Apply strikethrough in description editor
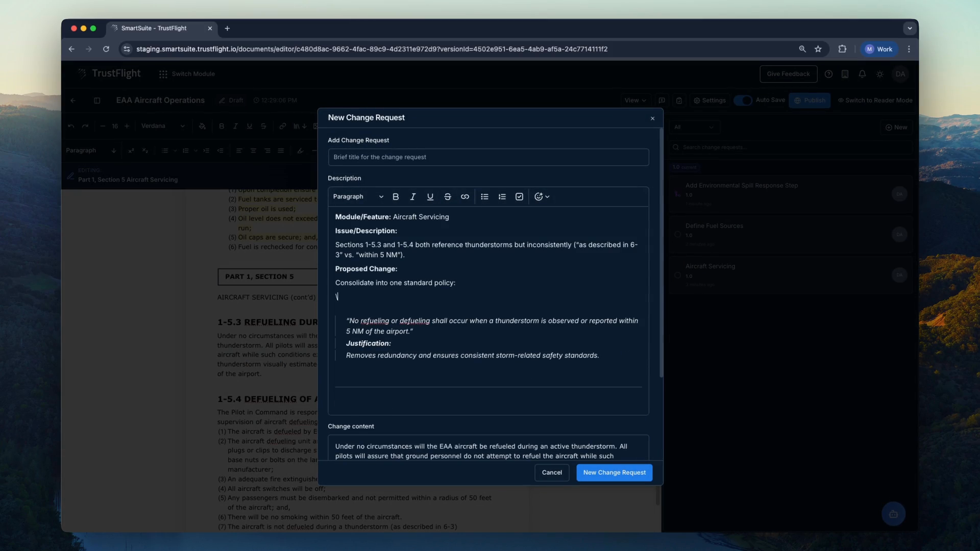 click(448, 196)
